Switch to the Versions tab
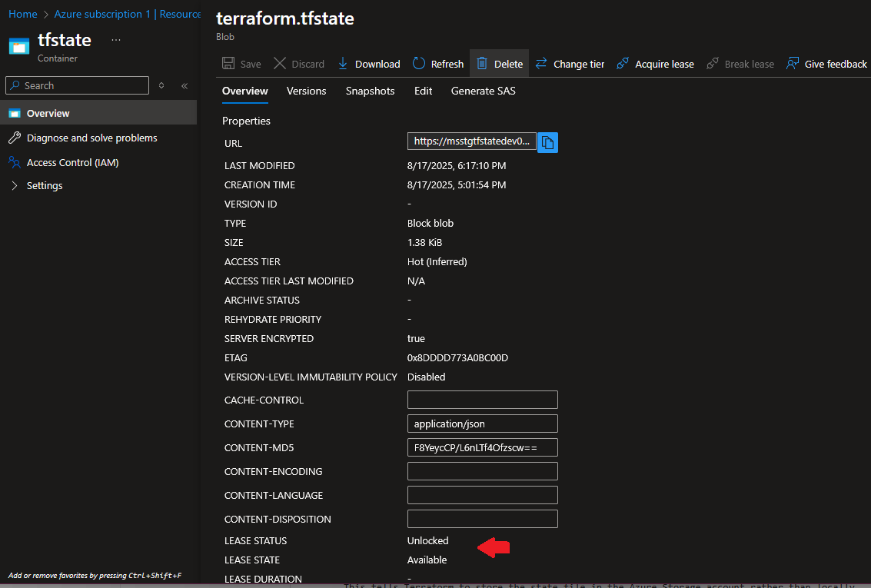This screenshot has height=588, width=871. [x=307, y=91]
